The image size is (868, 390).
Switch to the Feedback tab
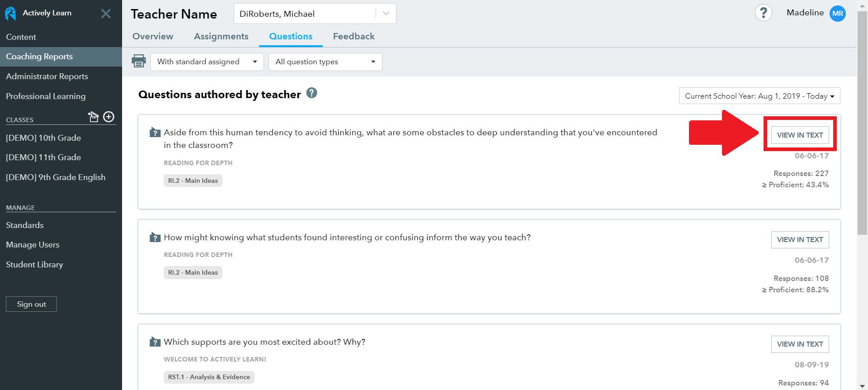[354, 36]
